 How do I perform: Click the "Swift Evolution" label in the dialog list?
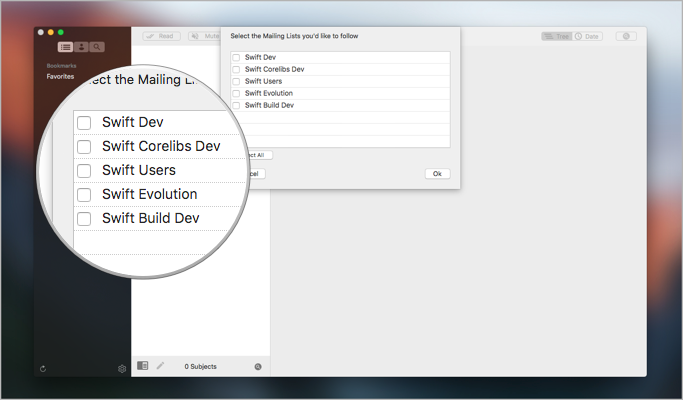click(x=269, y=93)
